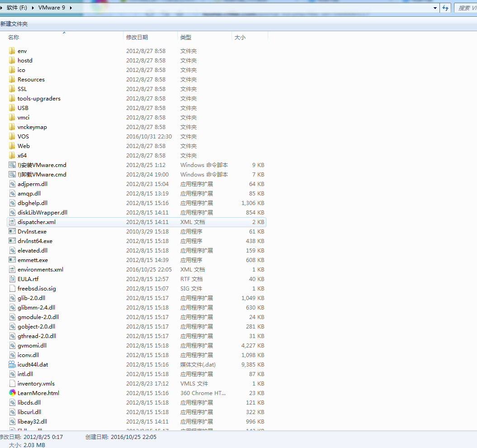Image resolution: width=477 pixels, height=448 pixels.
Task: Click the x64 folder icon
Action: 12,155
